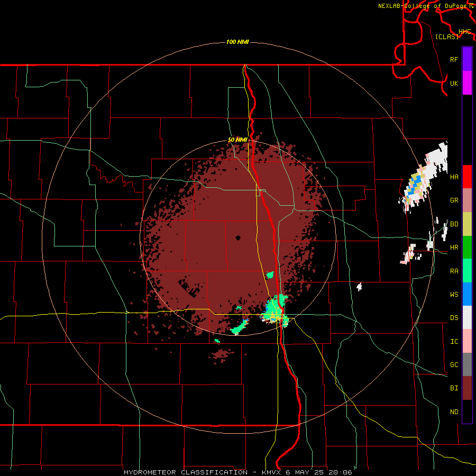Click the black radar site dot inside echo
This screenshot has height=476, width=476.
tap(238, 238)
